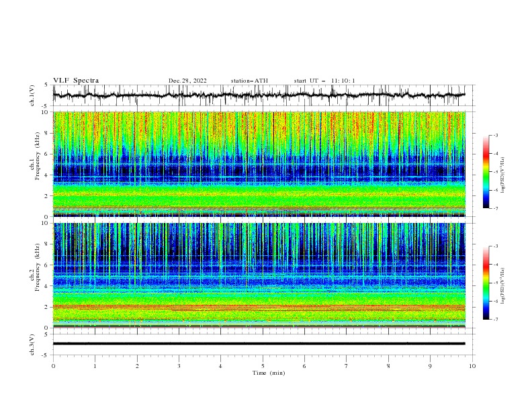Click the "2" tick on the time axis
This screenshot has width=532, height=411.
[137, 366]
